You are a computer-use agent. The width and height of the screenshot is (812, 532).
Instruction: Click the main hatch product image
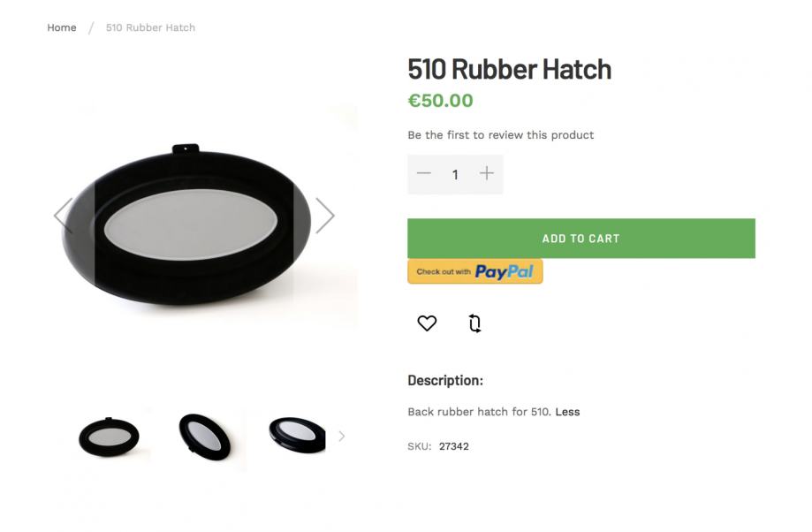coord(186,224)
